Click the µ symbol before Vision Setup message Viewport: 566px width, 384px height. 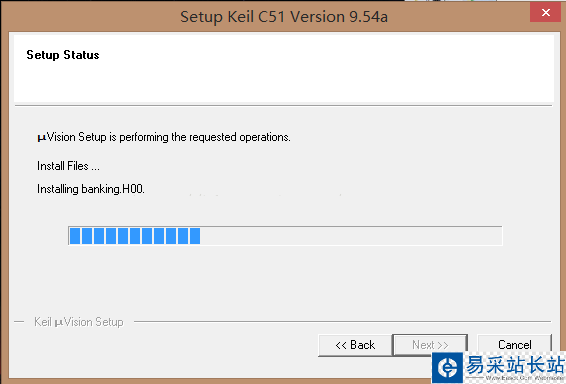(x=42, y=138)
